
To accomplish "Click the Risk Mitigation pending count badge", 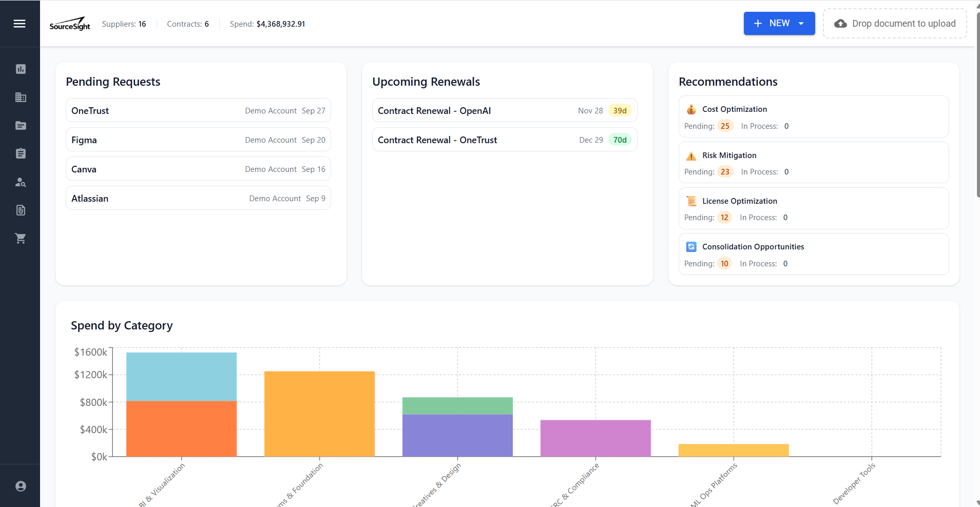I will (x=725, y=171).
